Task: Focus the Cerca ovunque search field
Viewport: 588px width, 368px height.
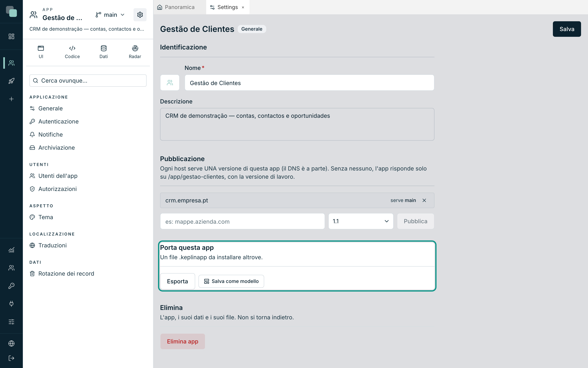Action: pyautogui.click(x=88, y=81)
